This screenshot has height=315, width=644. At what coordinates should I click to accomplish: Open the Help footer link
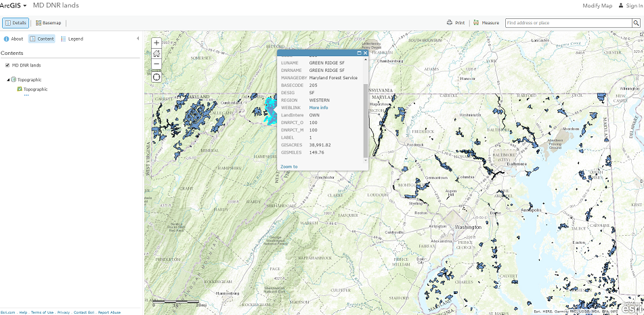point(24,312)
